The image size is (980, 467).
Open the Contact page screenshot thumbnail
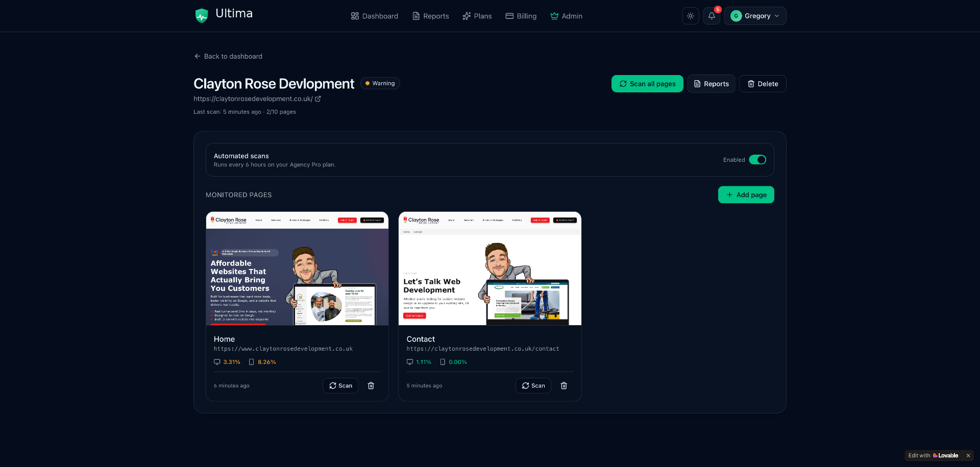click(x=490, y=268)
